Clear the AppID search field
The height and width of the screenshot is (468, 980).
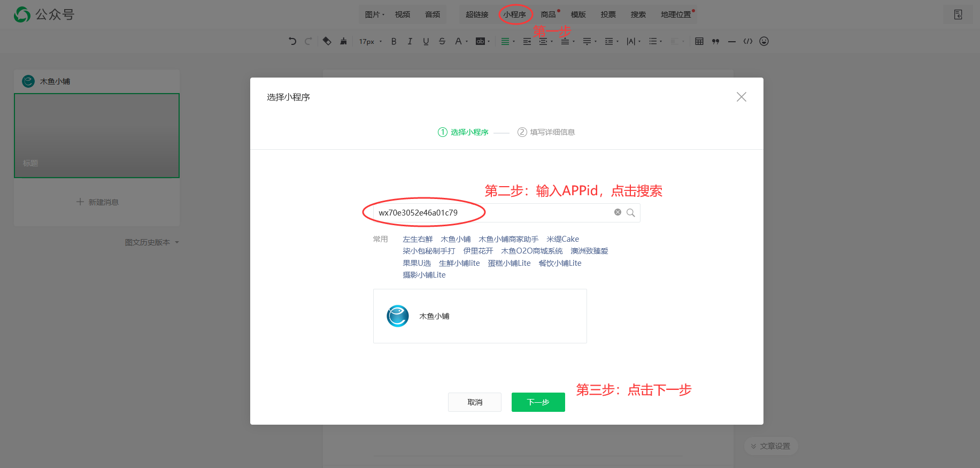pyautogui.click(x=618, y=212)
